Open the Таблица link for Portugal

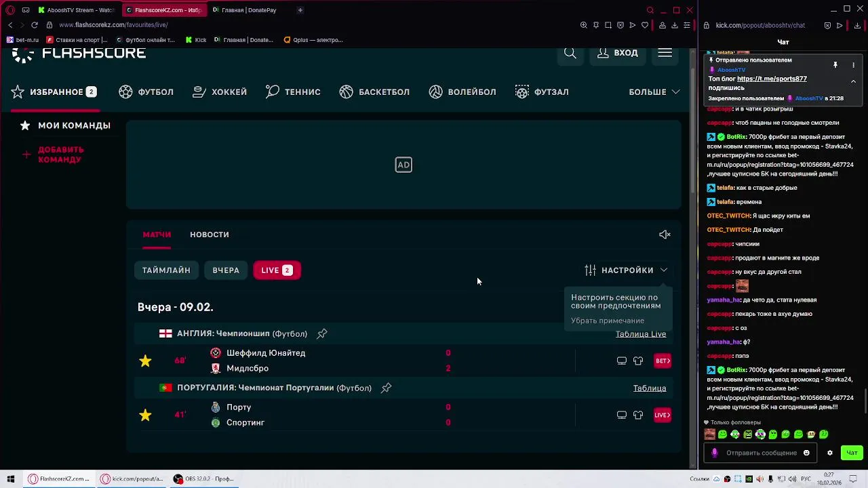[650, 388]
